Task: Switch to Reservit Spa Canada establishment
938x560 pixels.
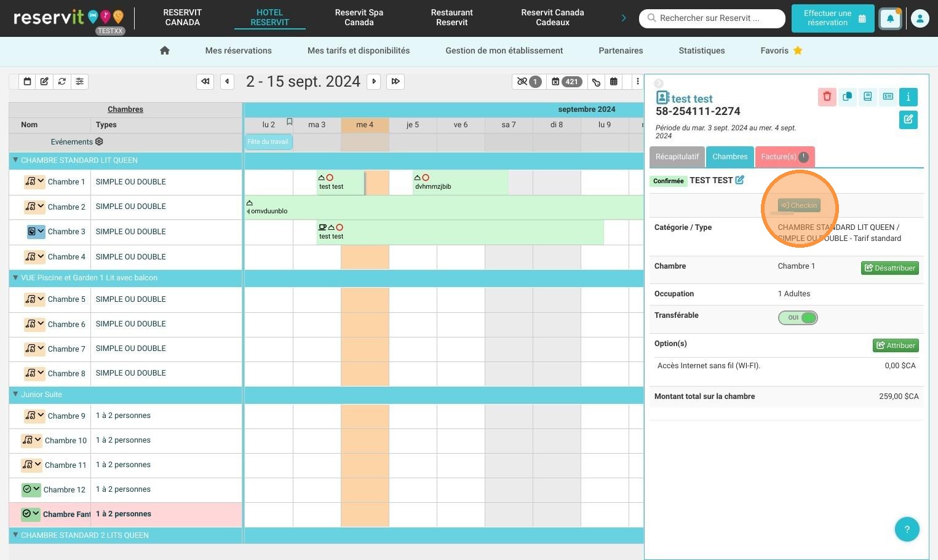Action: 359,17
